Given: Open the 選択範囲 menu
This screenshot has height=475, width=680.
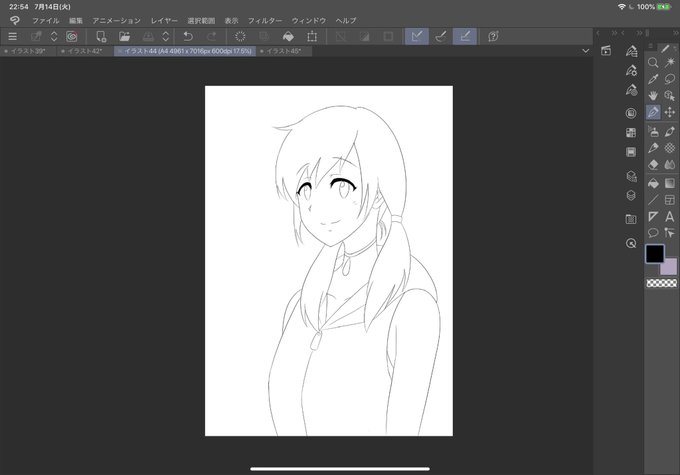Looking at the screenshot, I should pos(201,20).
